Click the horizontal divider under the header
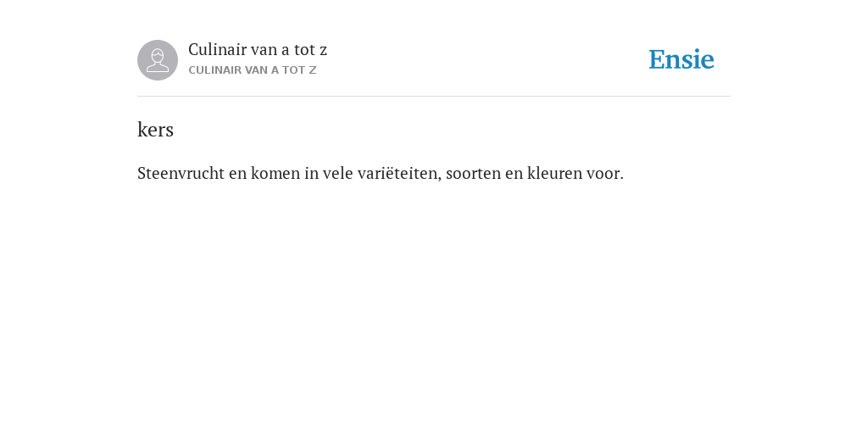The height and width of the screenshot is (434, 868). click(434, 97)
